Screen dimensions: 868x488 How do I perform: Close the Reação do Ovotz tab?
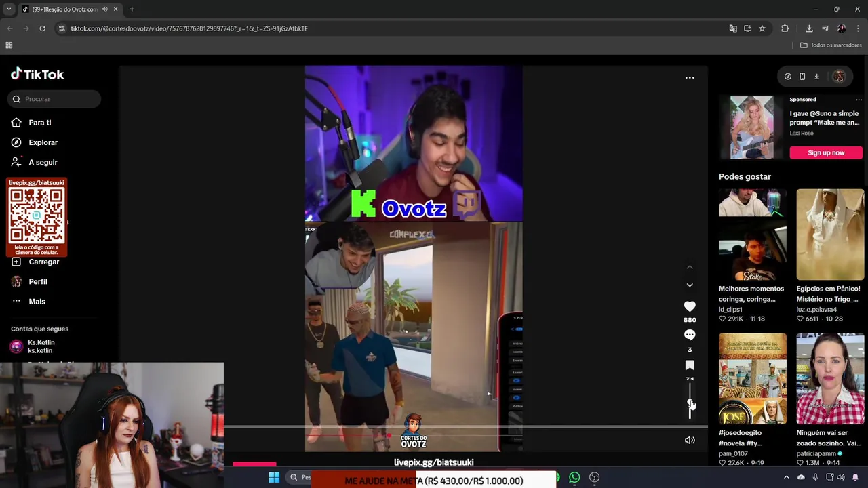point(115,9)
